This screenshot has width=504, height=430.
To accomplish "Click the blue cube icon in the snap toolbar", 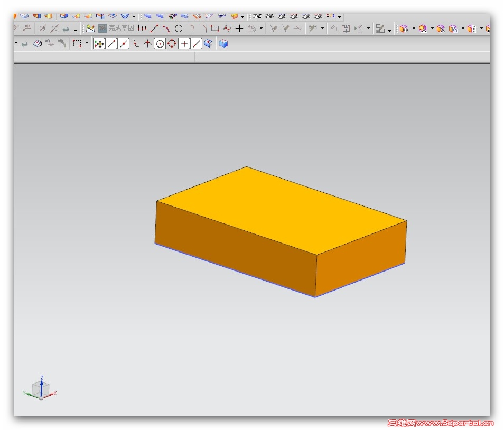I will pos(223,44).
